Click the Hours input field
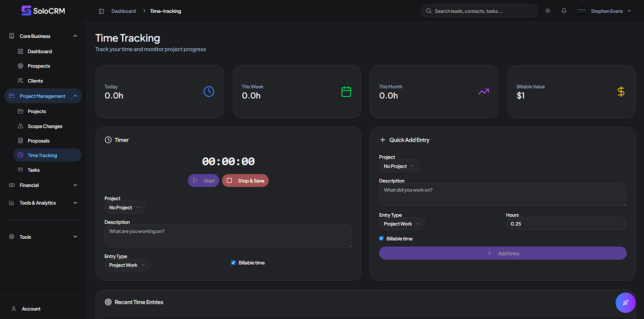The width and height of the screenshot is (644, 319). tap(566, 224)
